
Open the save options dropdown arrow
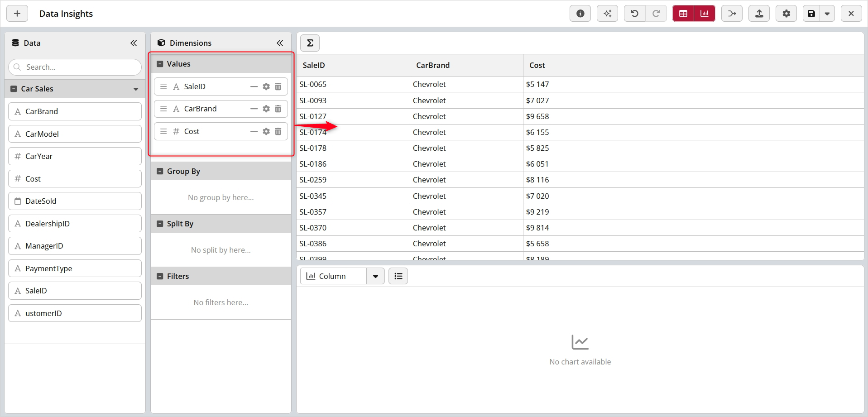tap(827, 14)
